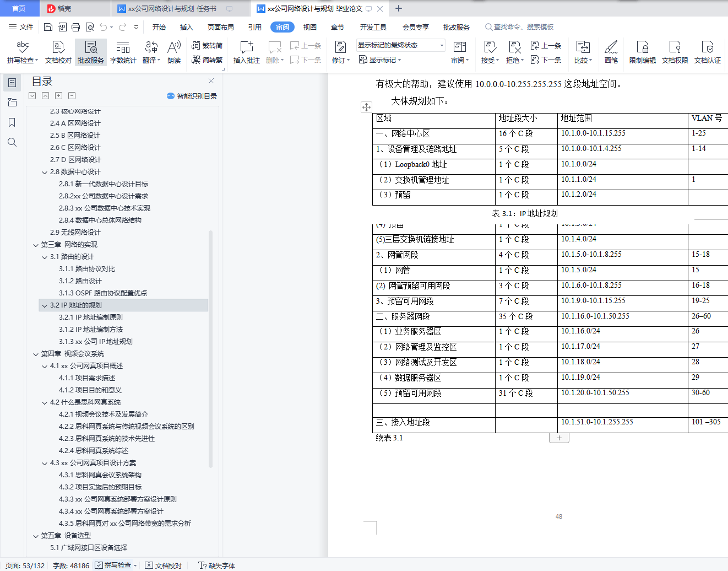The height and width of the screenshot is (571, 728).
Task: Open the 比较 compare documents tool
Action: coord(583,52)
